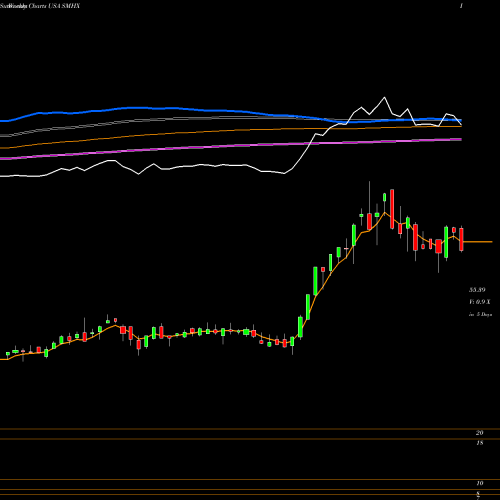Click the 10 axis label
500x500 pixels.
point(480,483)
